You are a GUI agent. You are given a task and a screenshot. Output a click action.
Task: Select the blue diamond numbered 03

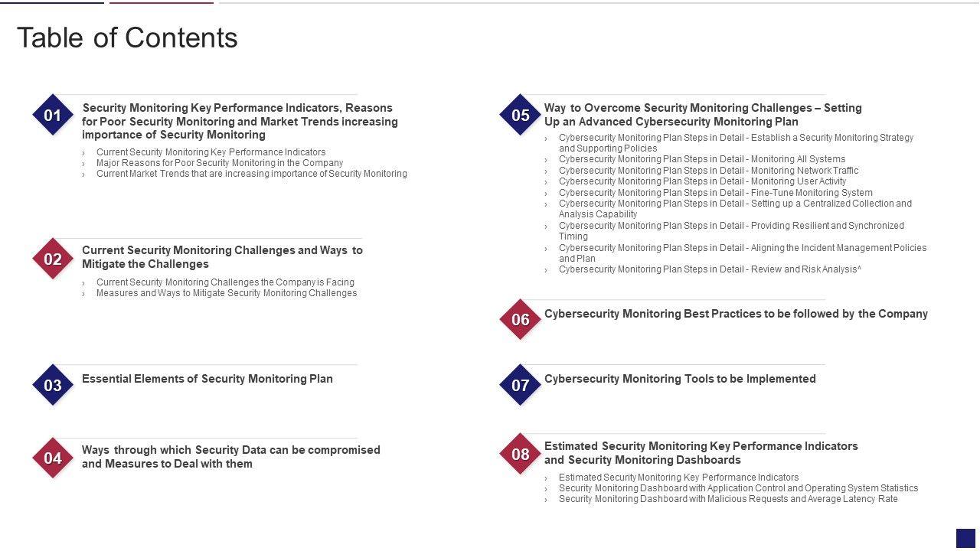[x=53, y=385]
